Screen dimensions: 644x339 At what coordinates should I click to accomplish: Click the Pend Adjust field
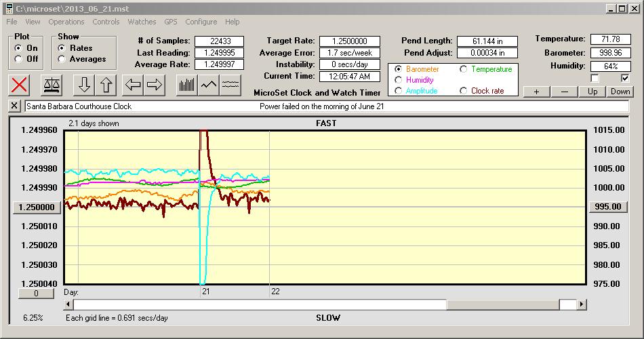[x=487, y=53]
